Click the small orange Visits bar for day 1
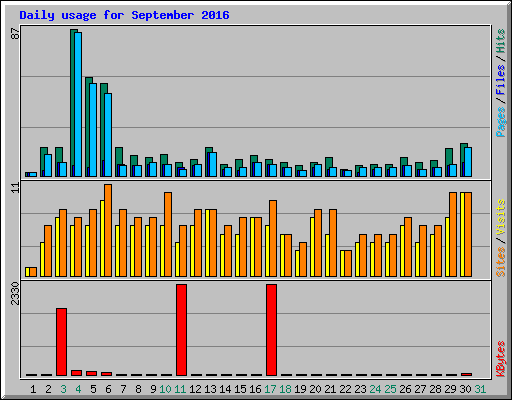The image size is (512, 400). (x=33, y=272)
